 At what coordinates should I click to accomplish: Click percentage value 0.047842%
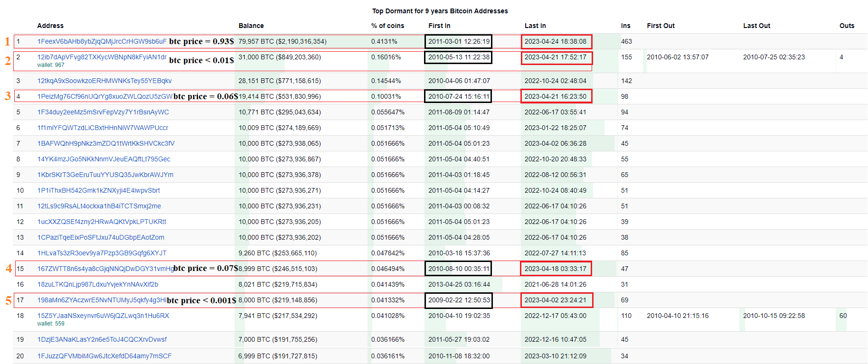tap(388, 253)
